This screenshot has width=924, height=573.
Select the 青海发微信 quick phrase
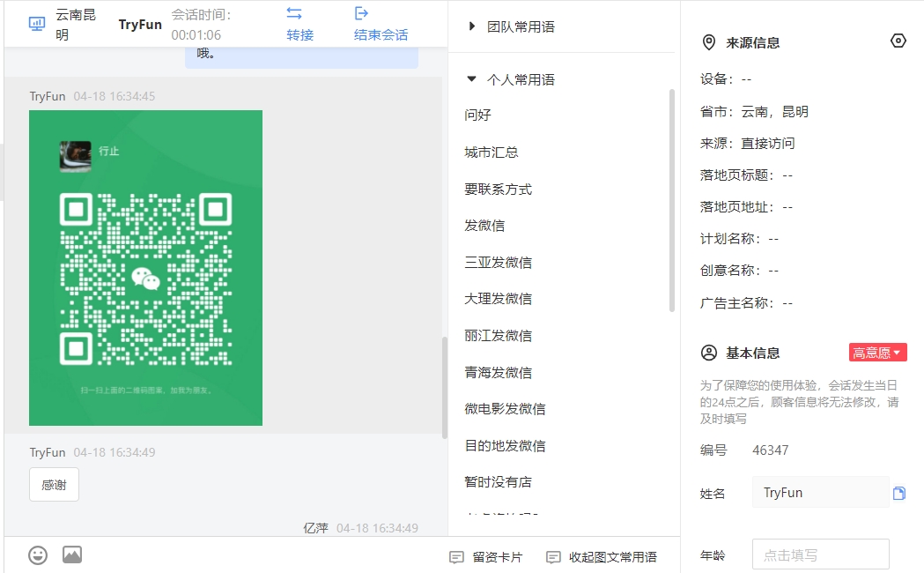click(498, 373)
